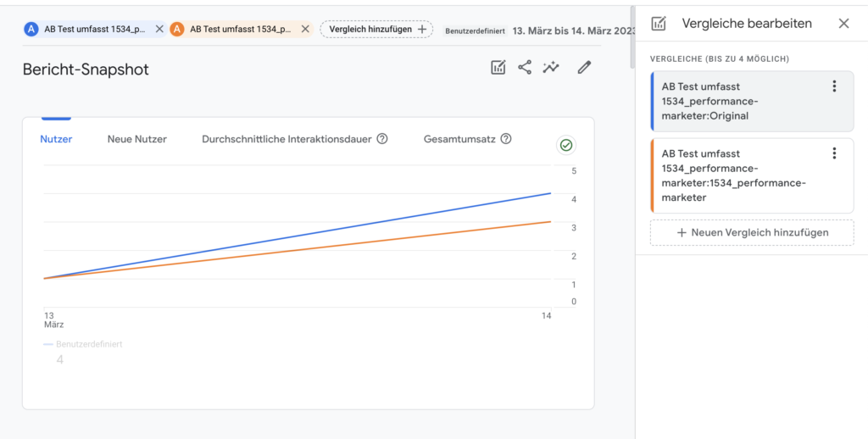Click the blue line in chart
Image resolution: width=868 pixels, height=439 pixels.
click(x=298, y=236)
